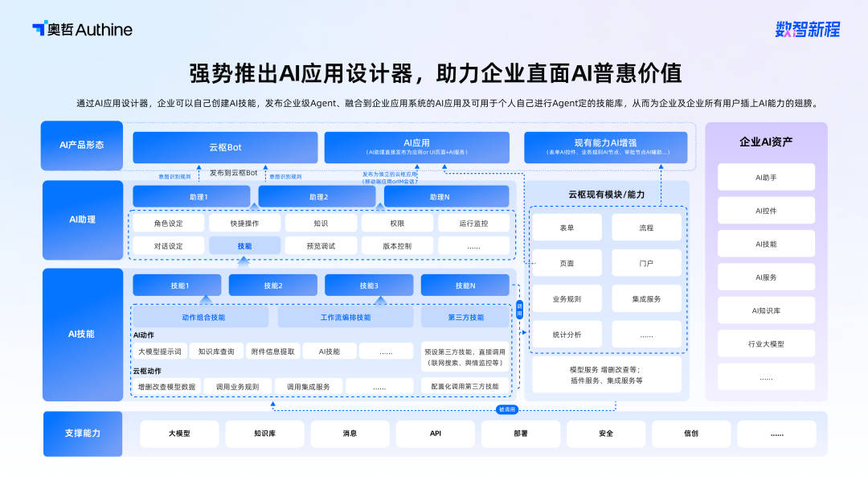Click the 角色设定 box

tap(168, 223)
